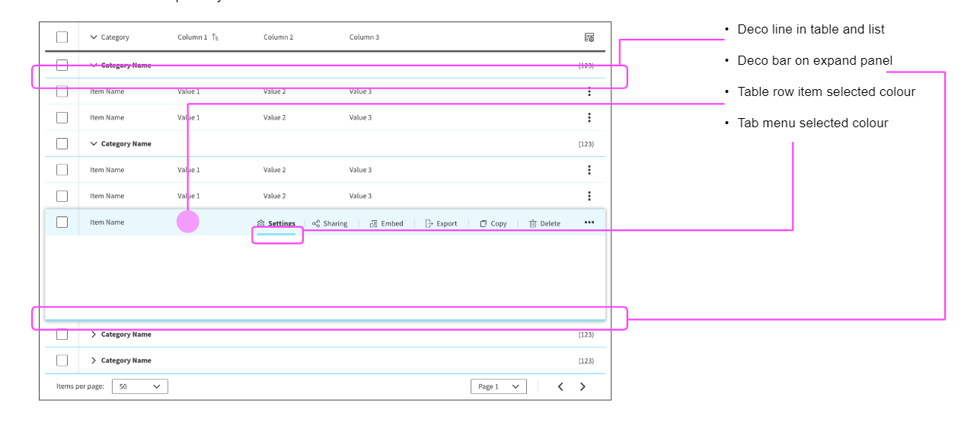Click the Sharing icon in row toolbar
The width and height of the screenshot is (980, 426).
pyautogui.click(x=316, y=223)
